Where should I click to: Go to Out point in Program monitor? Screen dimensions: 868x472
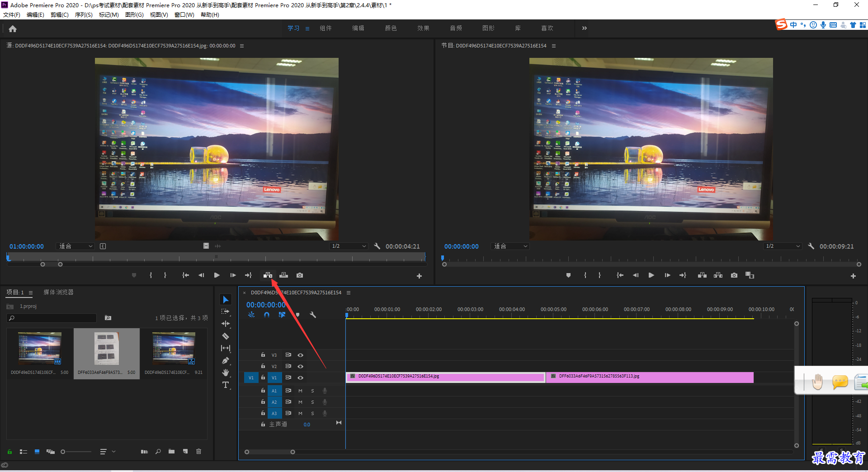[683, 275]
